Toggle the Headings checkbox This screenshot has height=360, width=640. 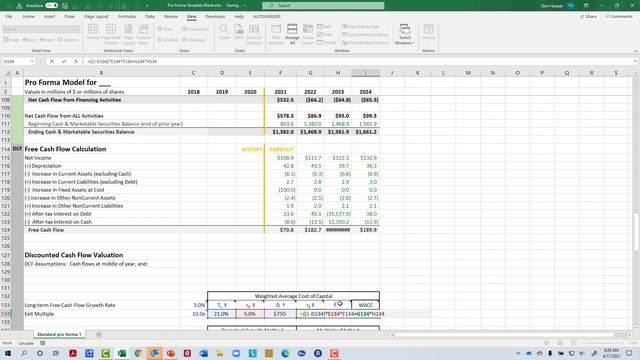[x=194, y=40]
